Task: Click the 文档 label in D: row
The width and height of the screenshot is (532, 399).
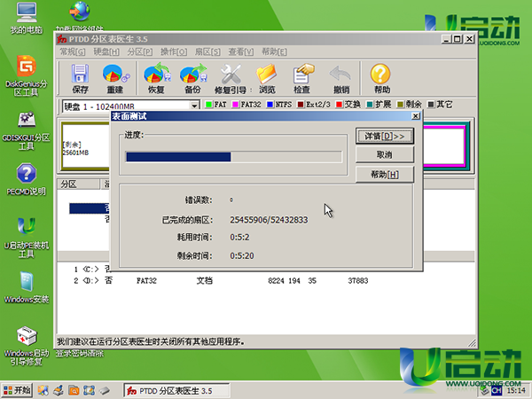Action: click(204, 280)
